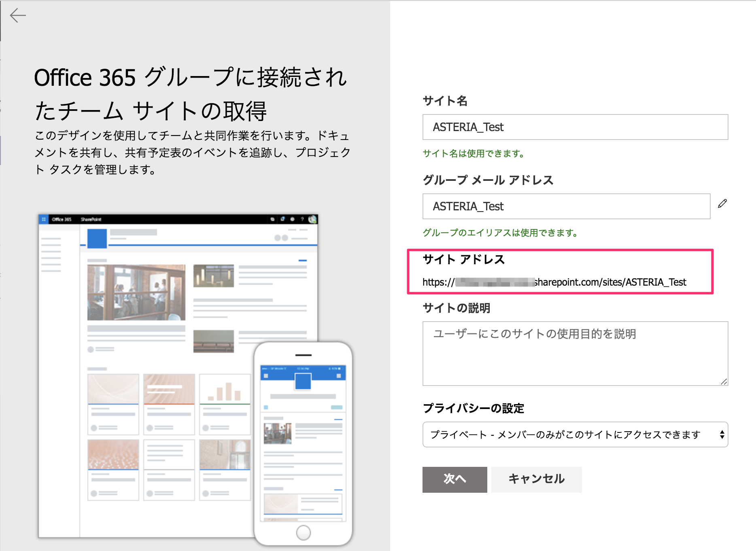Click the サイトの説明 label

[x=456, y=308]
